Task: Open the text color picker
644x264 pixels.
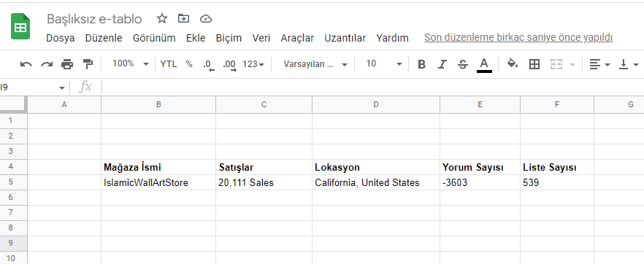Action: coord(484,65)
